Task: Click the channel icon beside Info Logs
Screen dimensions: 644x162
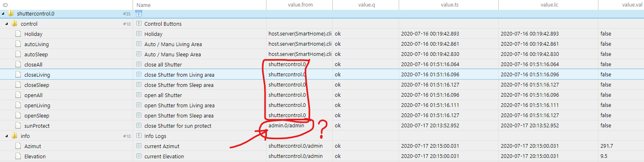Action: click(x=139, y=136)
